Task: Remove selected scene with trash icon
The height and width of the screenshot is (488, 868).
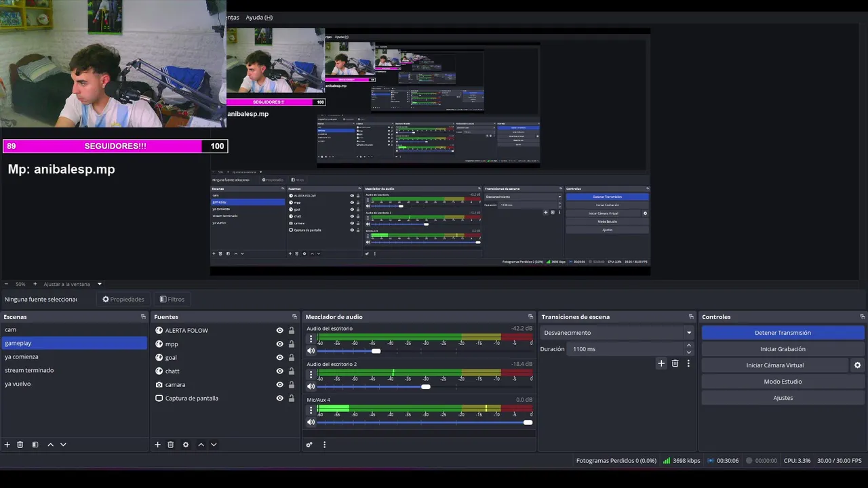Action: [20, 445]
